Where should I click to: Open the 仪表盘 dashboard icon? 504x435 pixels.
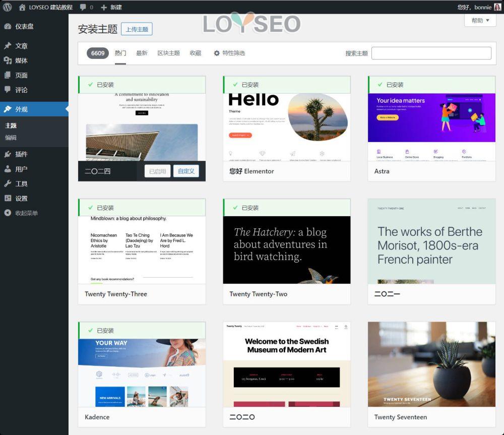[8, 26]
